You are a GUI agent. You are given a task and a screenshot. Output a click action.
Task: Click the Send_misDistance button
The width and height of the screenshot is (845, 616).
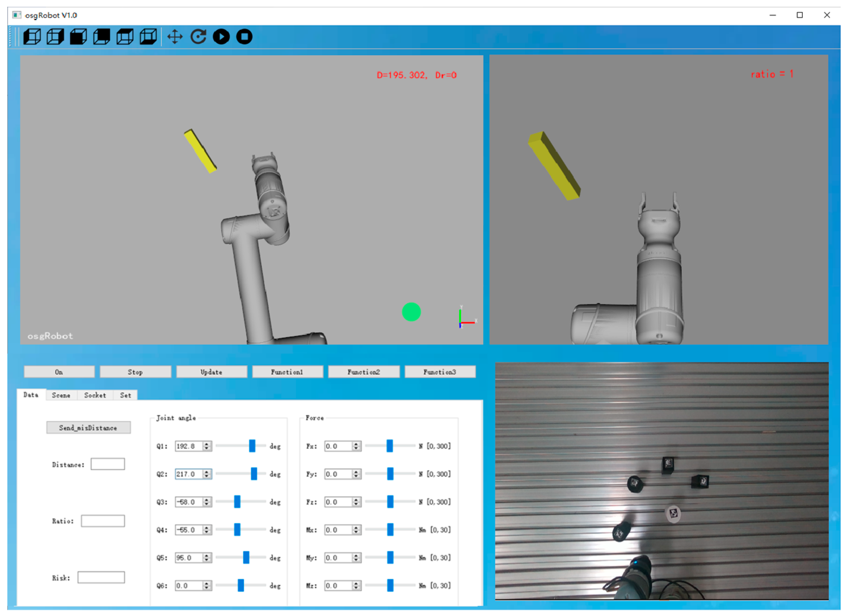click(x=88, y=428)
